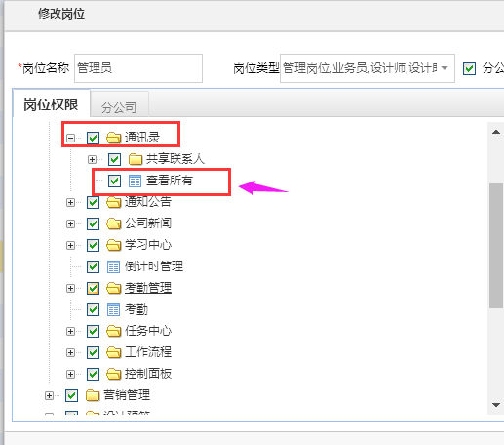
Task: Uncheck the 查看所有 checkbox
Action: coord(114,181)
